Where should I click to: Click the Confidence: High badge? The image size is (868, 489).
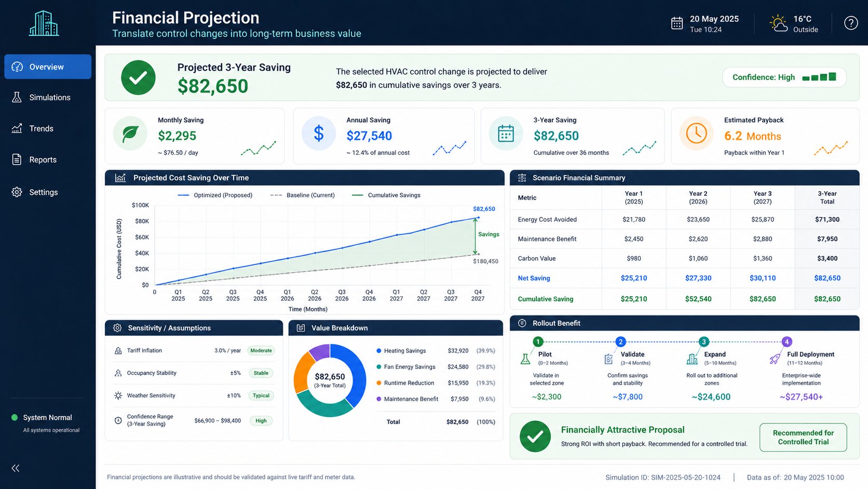pyautogui.click(x=784, y=77)
